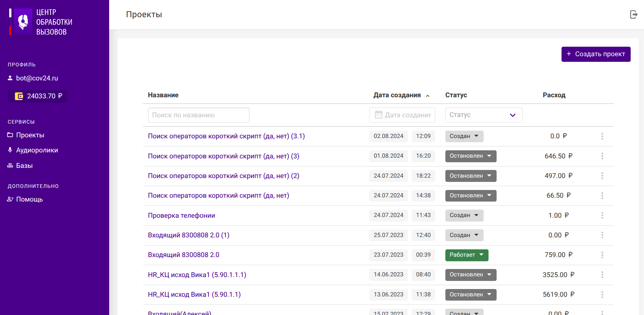Viewport: 644px width, 315px height.
Task: Click the Название column header
Action: pos(163,95)
